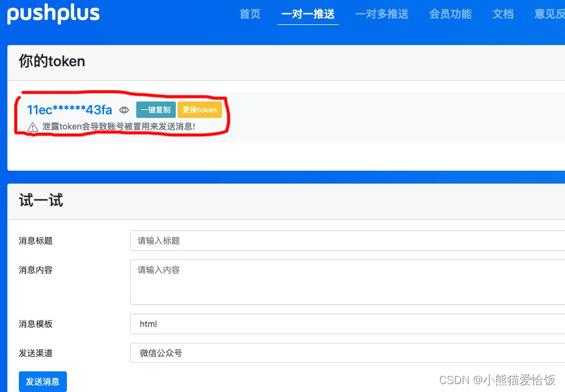Click the pushplus logo

click(54, 15)
